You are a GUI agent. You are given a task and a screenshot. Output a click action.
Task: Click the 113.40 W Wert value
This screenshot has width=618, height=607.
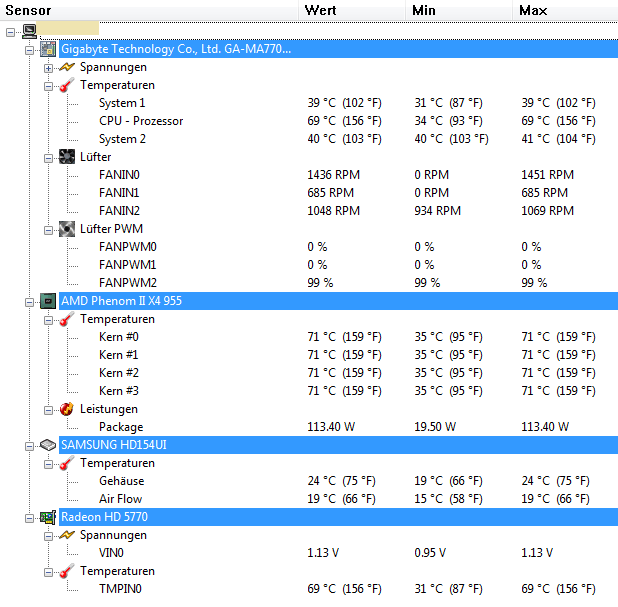331,427
